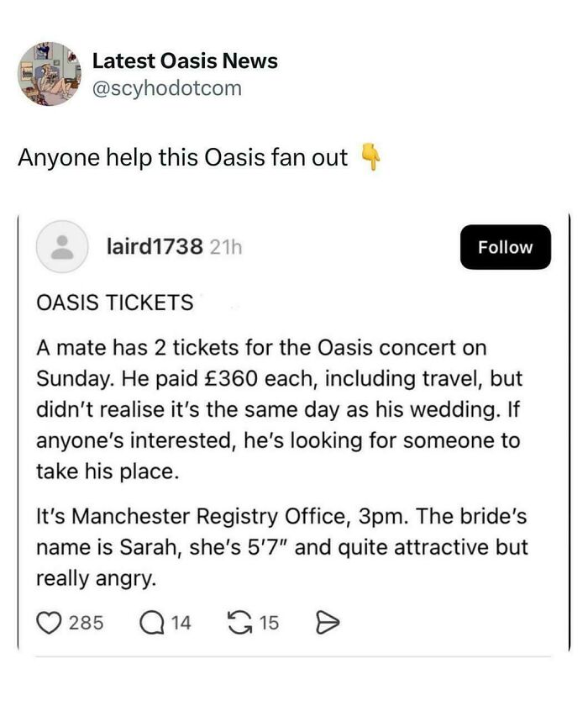588x711 pixels.
Task: View the 15 reposts count
Action: point(269,623)
